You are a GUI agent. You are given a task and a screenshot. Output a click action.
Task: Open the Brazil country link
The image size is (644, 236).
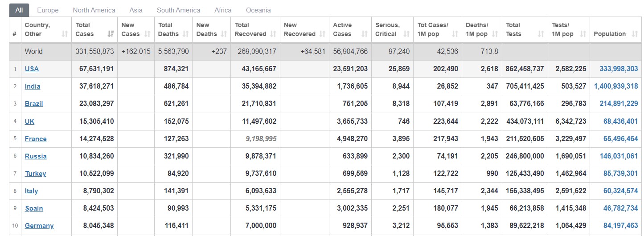point(34,104)
